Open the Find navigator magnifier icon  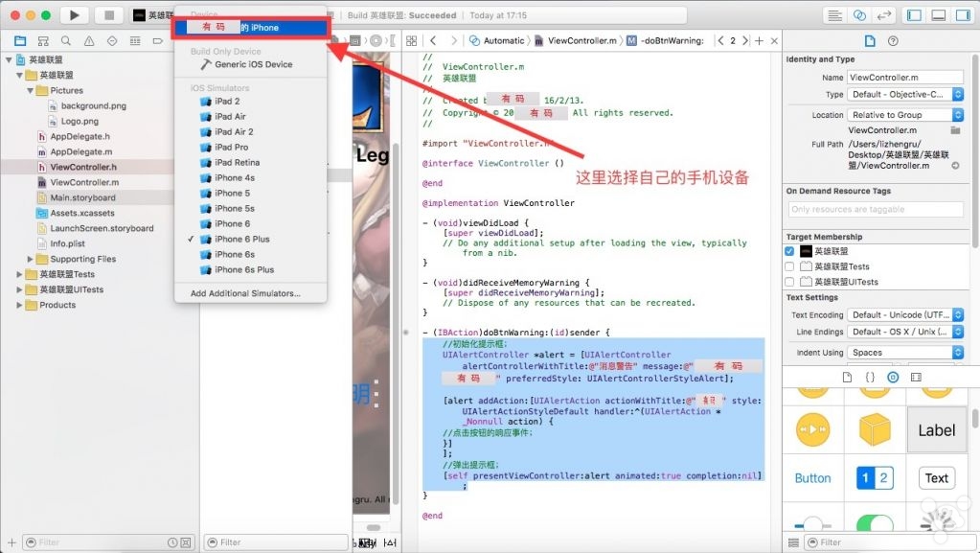(x=66, y=41)
